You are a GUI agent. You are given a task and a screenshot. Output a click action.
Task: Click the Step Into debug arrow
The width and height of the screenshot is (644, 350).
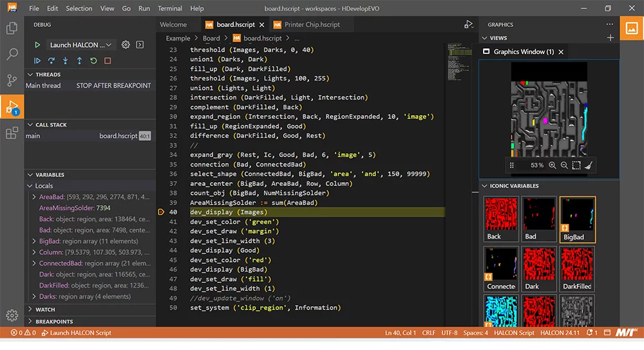point(66,60)
